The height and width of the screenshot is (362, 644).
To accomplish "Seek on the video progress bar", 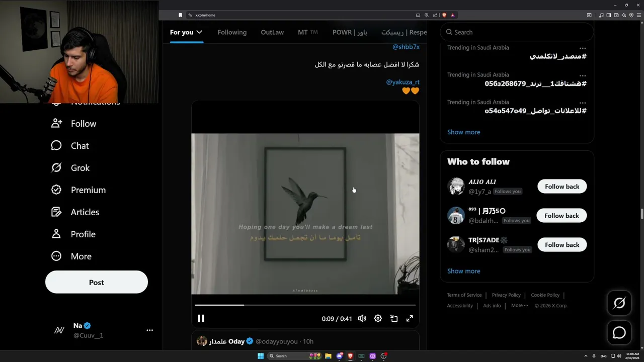I will coord(305,305).
